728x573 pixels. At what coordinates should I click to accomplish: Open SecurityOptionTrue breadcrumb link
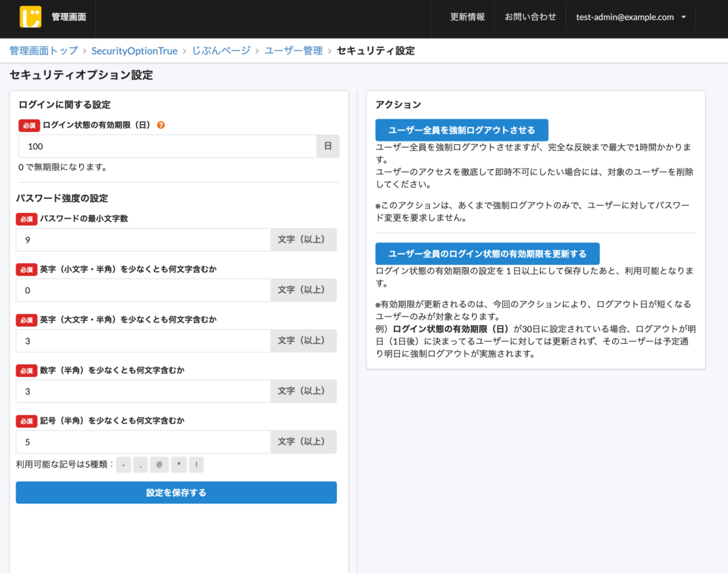pyautogui.click(x=134, y=51)
